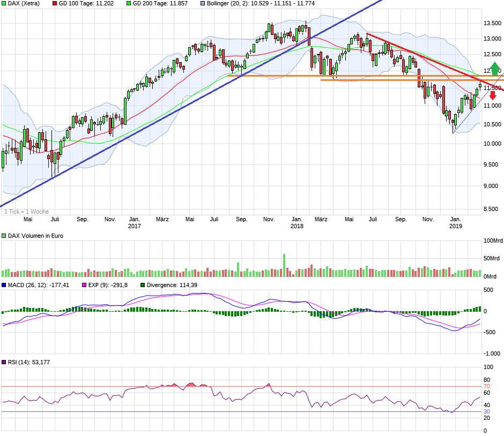Click the 9.500 price axis label
This screenshot has height=436, width=504.
coord(491,164)
